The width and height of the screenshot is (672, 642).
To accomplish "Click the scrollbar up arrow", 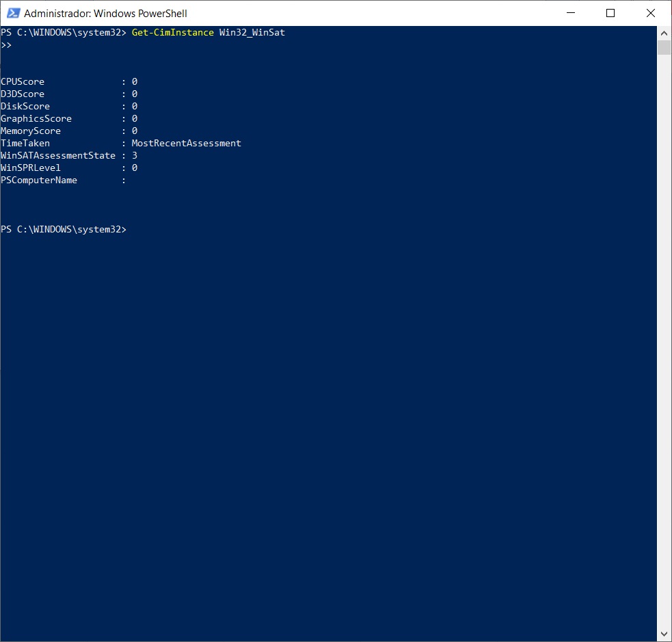I will click(664, 33).
